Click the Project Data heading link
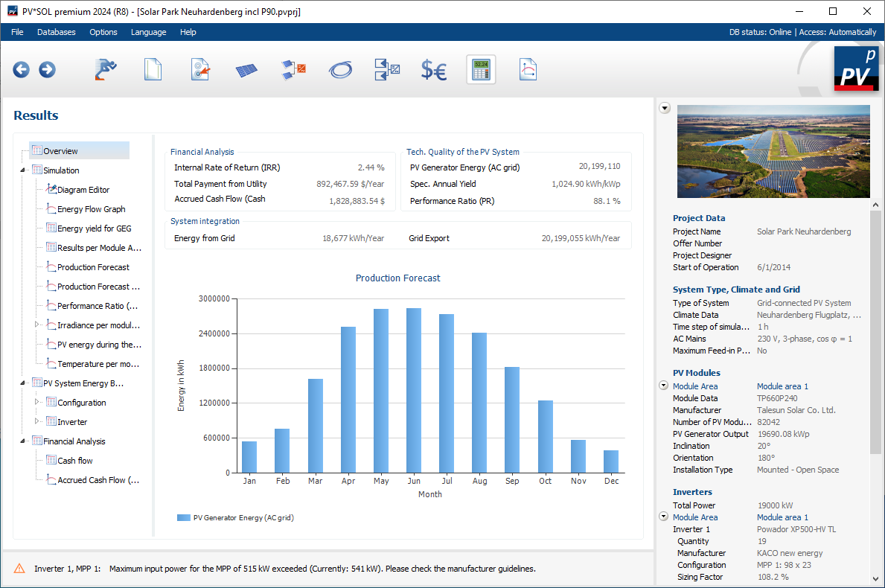The width and height of the screenshot is (885, 588). point(699,218)
